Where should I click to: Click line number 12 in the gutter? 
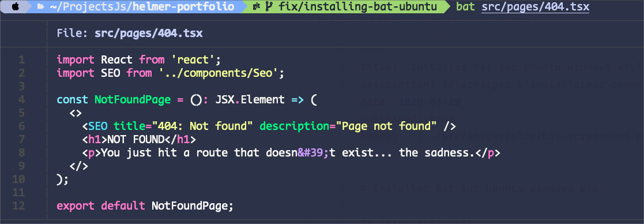[x=19, y=206]
